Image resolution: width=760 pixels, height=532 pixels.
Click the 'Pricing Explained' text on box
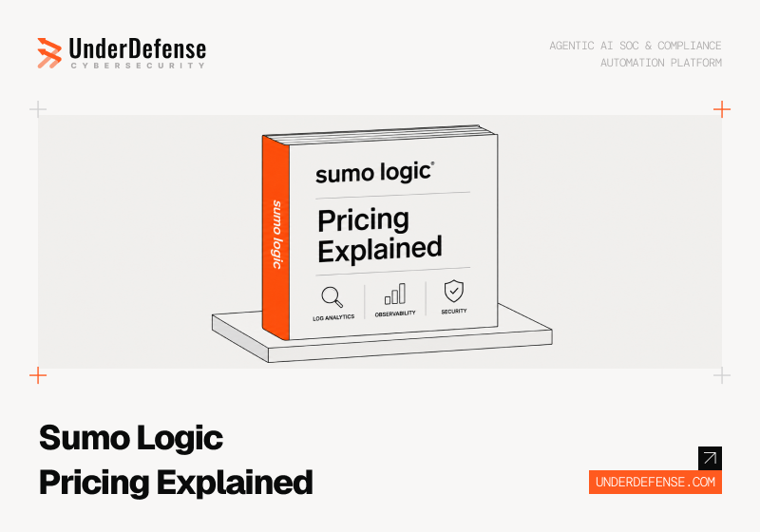[379, 235]
